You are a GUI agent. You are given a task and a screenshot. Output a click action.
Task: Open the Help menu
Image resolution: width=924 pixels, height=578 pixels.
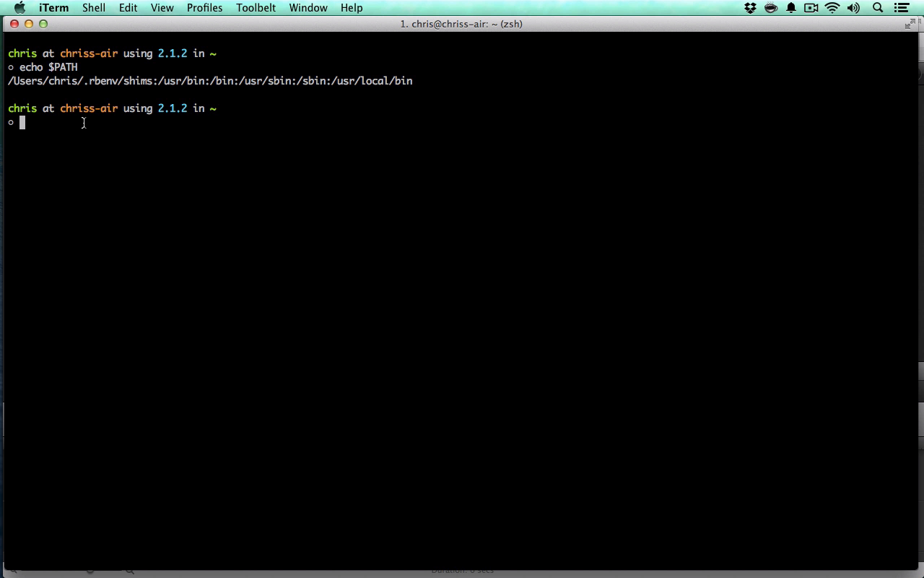tap(352, 8)
